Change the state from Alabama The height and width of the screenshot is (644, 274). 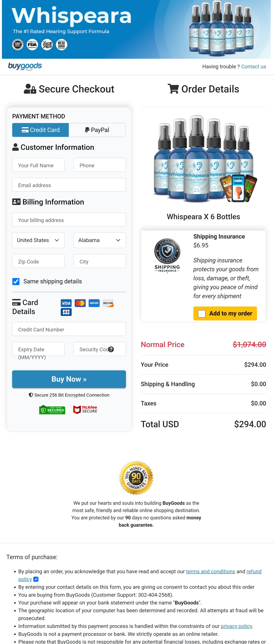(99, 240)
